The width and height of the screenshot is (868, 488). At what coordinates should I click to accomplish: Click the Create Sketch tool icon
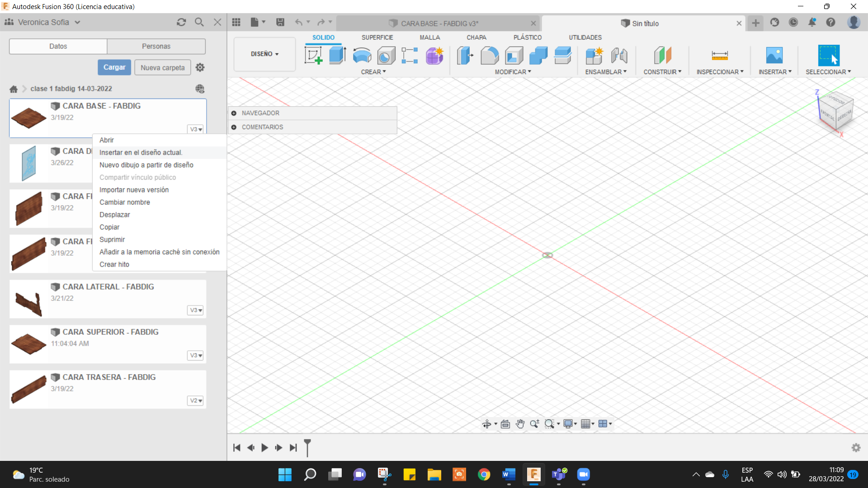coord(313,56)
